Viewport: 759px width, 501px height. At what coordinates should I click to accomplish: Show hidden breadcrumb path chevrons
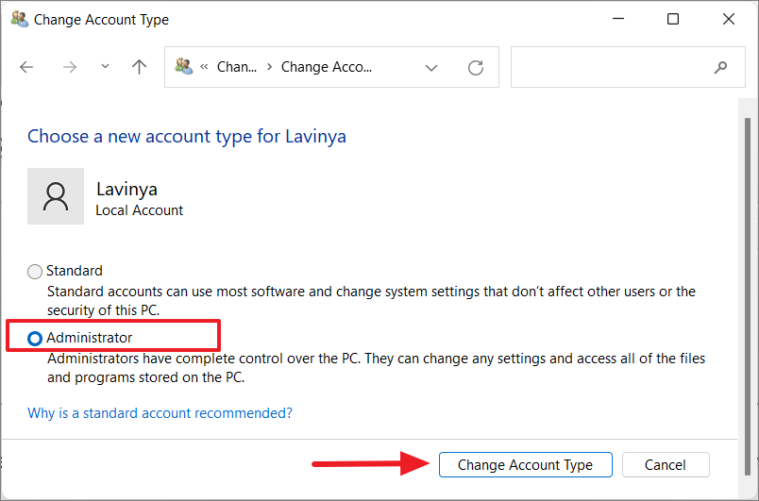204,67
